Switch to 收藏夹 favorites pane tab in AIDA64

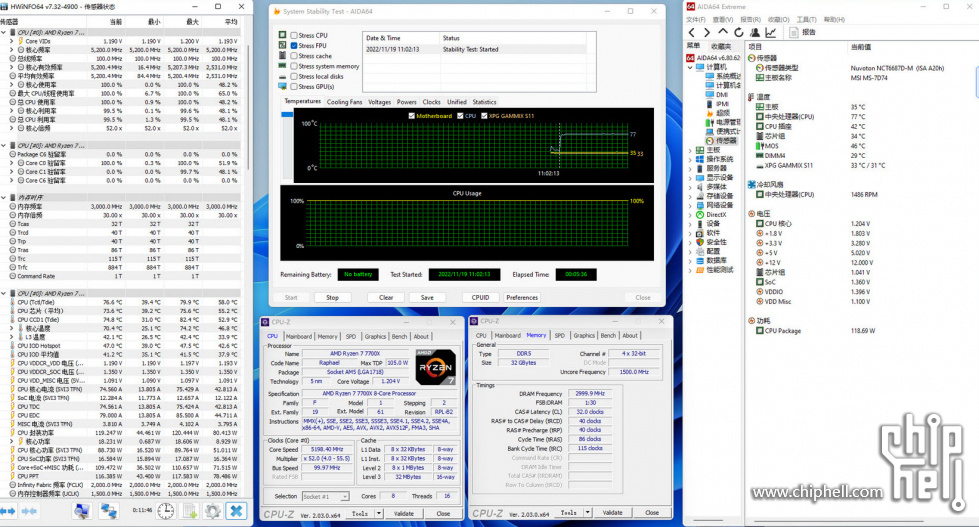(x=720, y=47)
